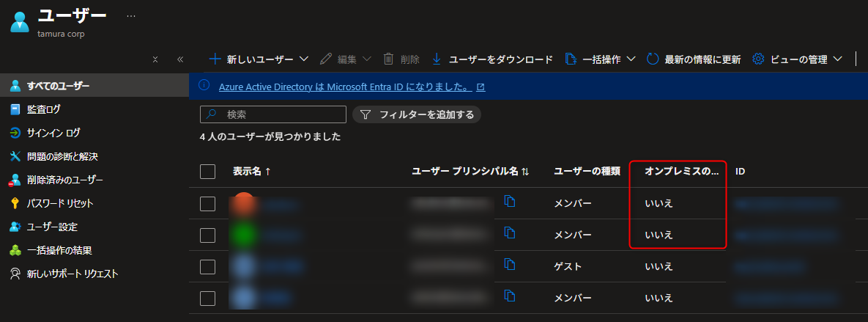Collapse the sidebar with the double-chevron icon
The width and height of the screenshot is (868, 322).
pos(180,59)
